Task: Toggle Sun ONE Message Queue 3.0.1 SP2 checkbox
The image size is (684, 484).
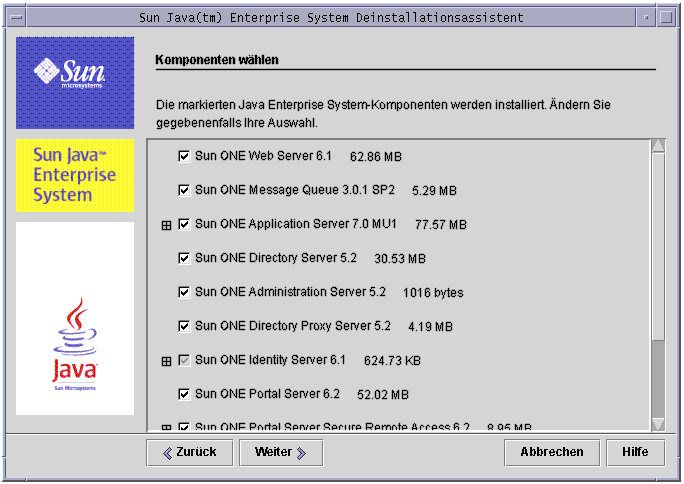Action: pos(184,190)
